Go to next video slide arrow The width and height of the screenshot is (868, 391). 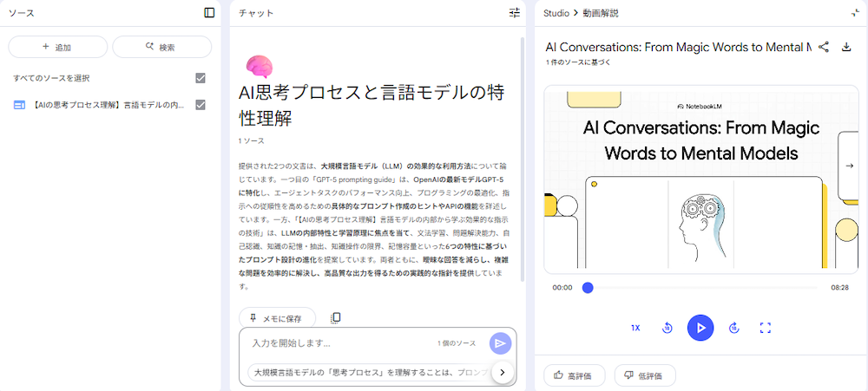point(849,166)
